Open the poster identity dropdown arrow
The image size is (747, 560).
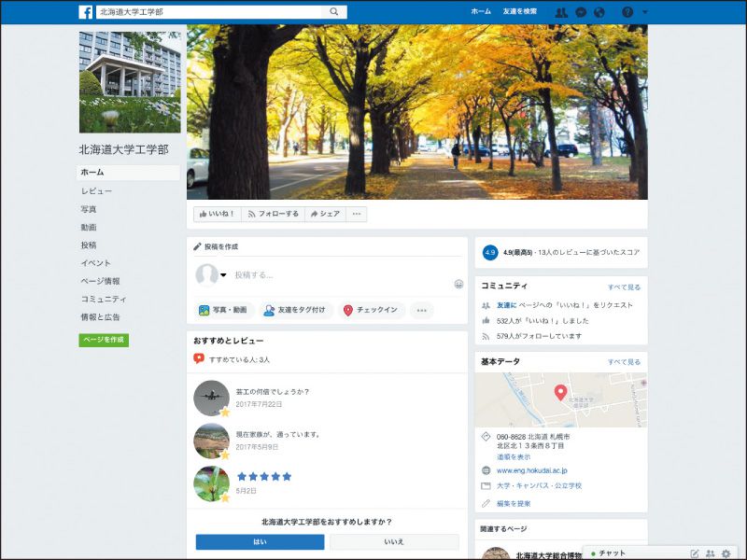tap(223, 274)
